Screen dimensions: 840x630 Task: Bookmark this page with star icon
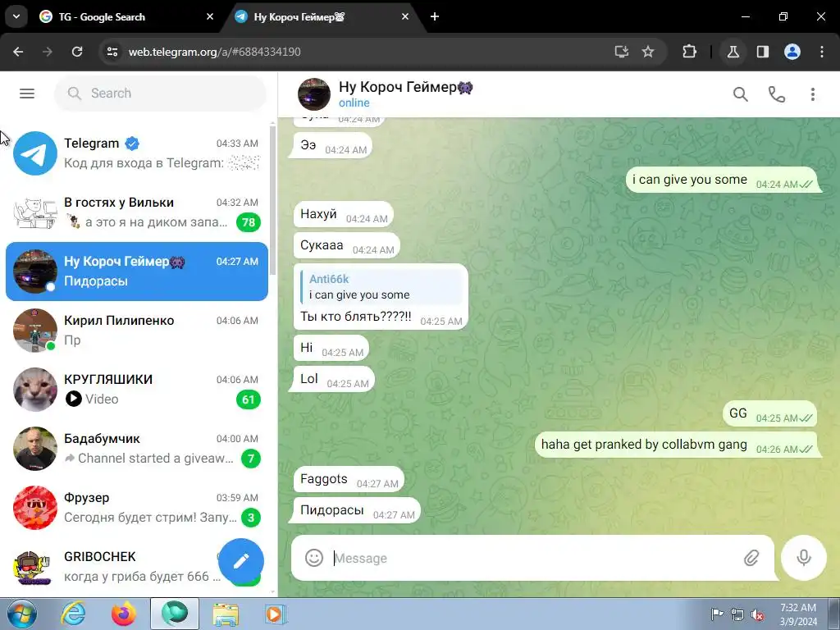[x=648, y=52]
